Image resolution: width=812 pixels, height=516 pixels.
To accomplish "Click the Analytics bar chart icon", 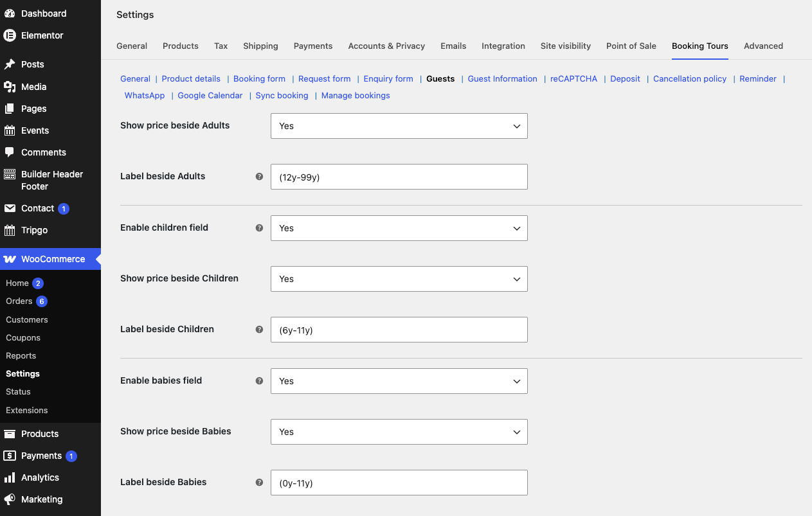I will click(x=10, y=477).
